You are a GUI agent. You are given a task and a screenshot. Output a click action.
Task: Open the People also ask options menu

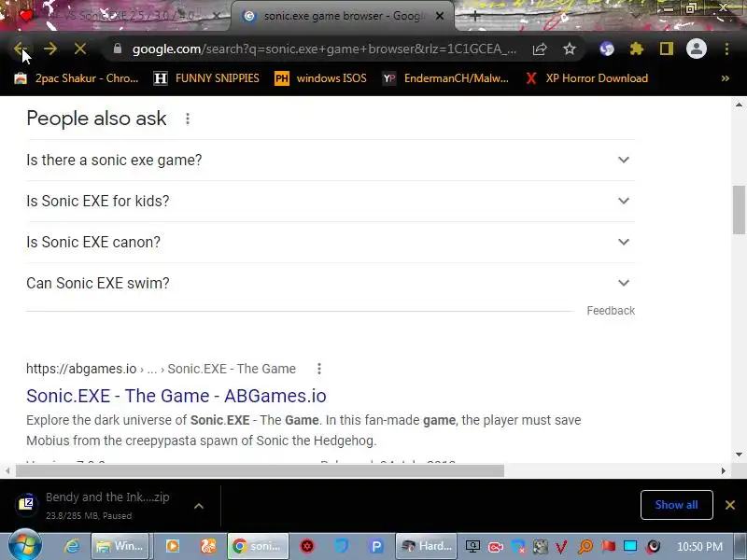pyautogui.click(x=188, y=119)
